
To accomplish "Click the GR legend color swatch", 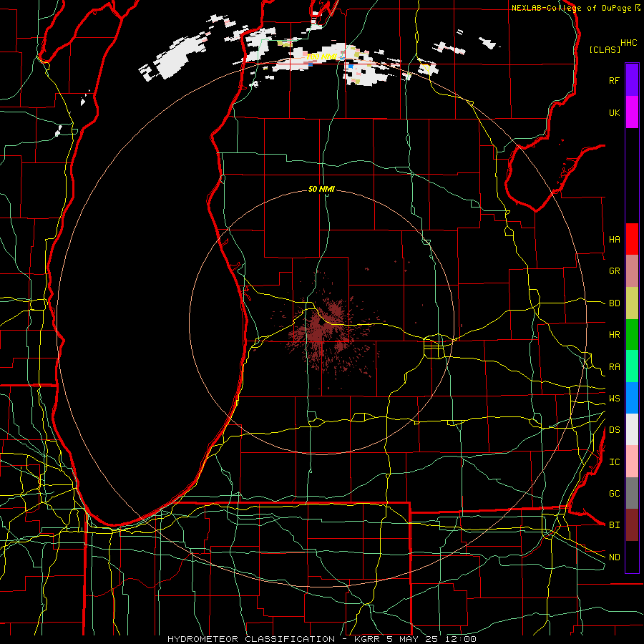I will click(632, 271).
